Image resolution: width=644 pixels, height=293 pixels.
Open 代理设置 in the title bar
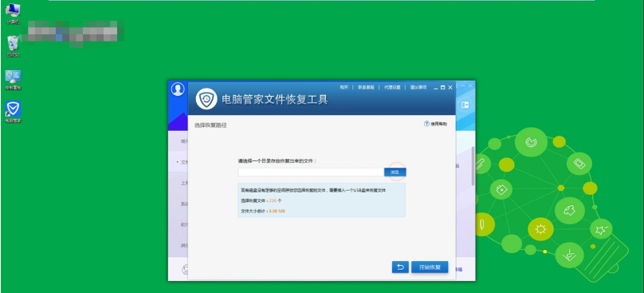click(392, 88)
